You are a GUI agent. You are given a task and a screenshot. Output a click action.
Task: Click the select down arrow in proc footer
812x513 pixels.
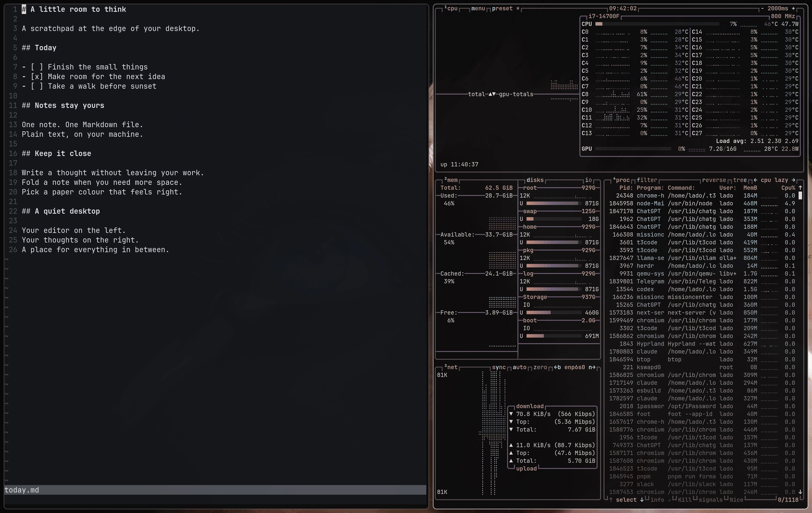click(642, 500)
